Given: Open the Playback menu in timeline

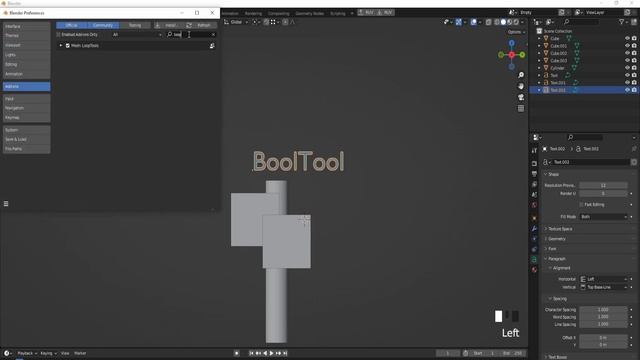Looking at the screenshot, I should tap(27, 353).
